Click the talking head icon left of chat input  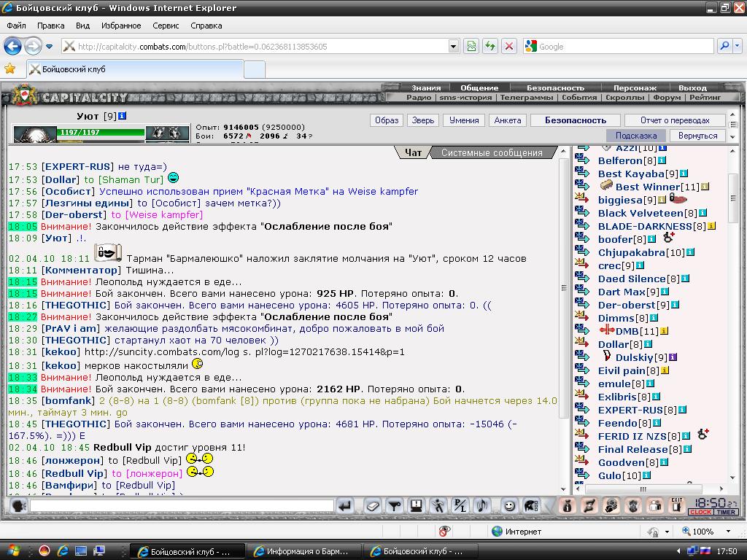tap(18, 506)
